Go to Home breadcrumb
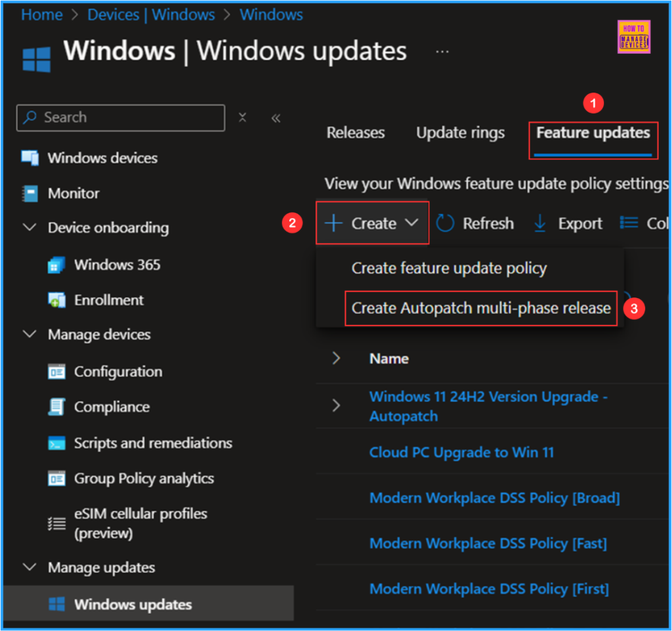This screenshot has width=672, height=631. tap(42, 14)
